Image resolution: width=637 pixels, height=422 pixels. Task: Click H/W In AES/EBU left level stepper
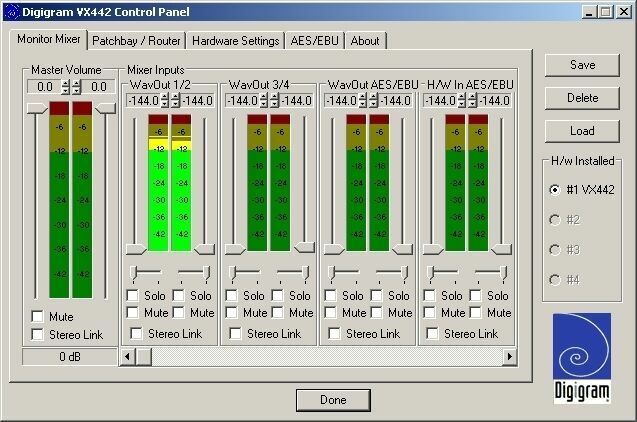point(462,100)
